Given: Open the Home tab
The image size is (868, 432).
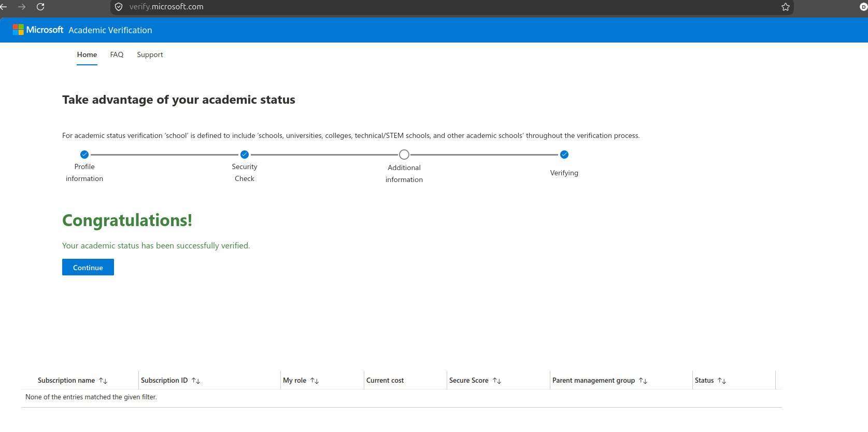Looking at the screenshot, I should 87,54.
